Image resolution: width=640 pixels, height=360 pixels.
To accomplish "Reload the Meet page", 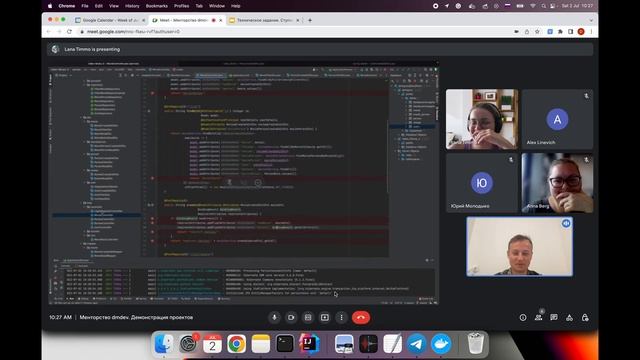I will pyautogui.click(x=69, y=31).
